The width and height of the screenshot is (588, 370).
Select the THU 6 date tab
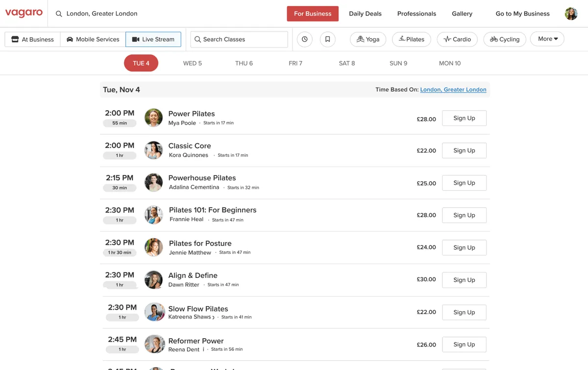point(244,63)
